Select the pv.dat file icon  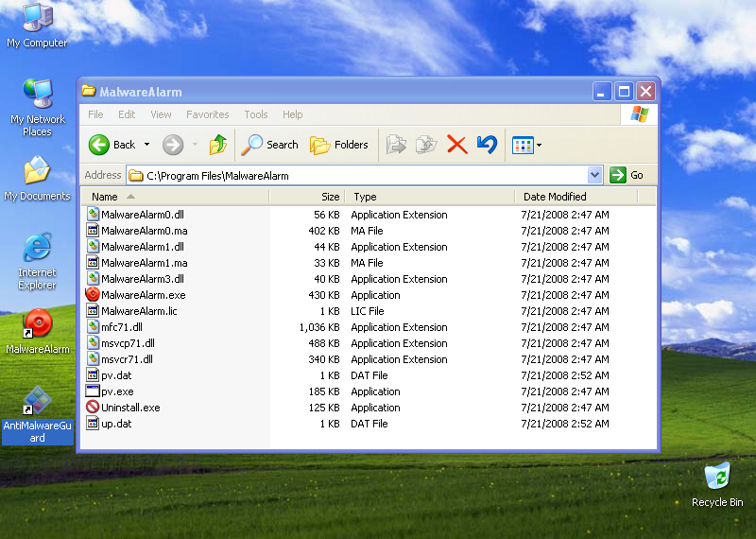coord(93,374)
